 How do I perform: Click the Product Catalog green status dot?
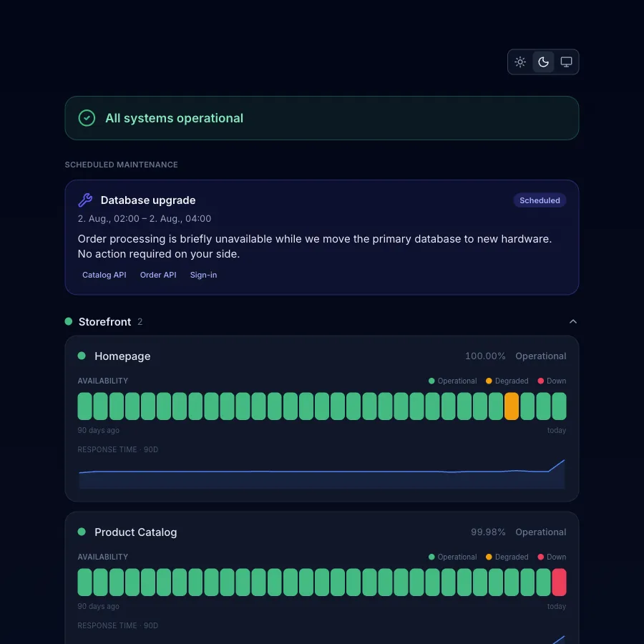(82, 532)
